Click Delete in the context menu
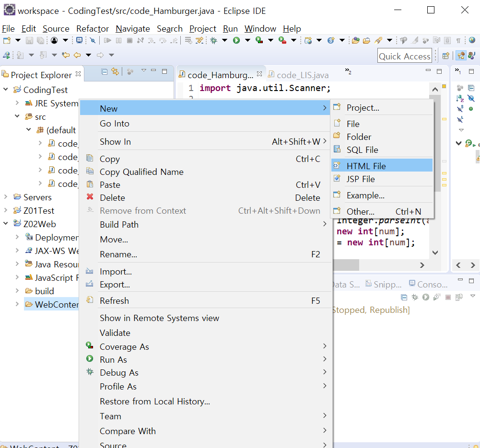480x448 pixels. click(x=205, y=197)
